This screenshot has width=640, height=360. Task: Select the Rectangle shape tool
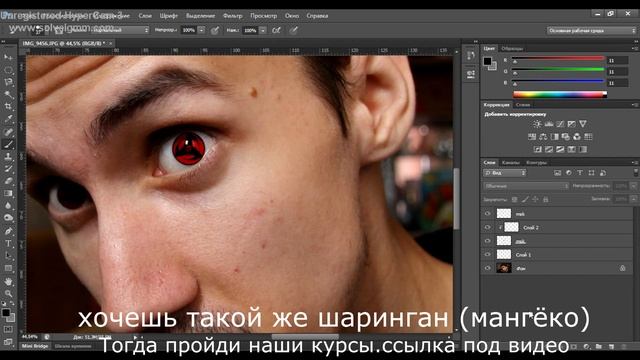[x=8, y=268]
